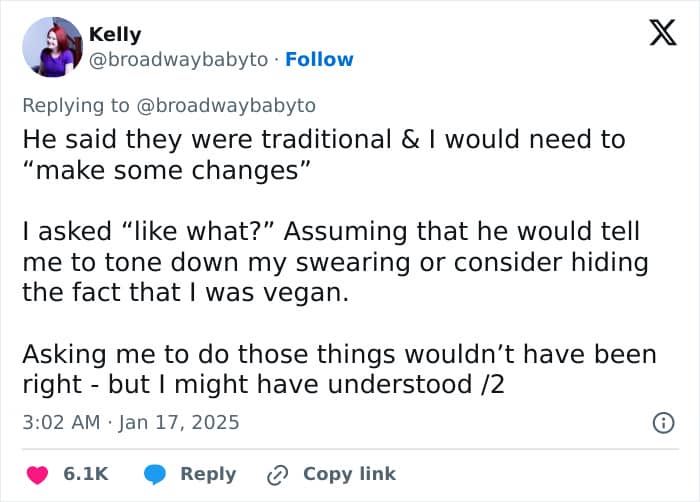Click the paragraph starting I asked like what
This screenshot has height=502, width=700.
(335, 262)
